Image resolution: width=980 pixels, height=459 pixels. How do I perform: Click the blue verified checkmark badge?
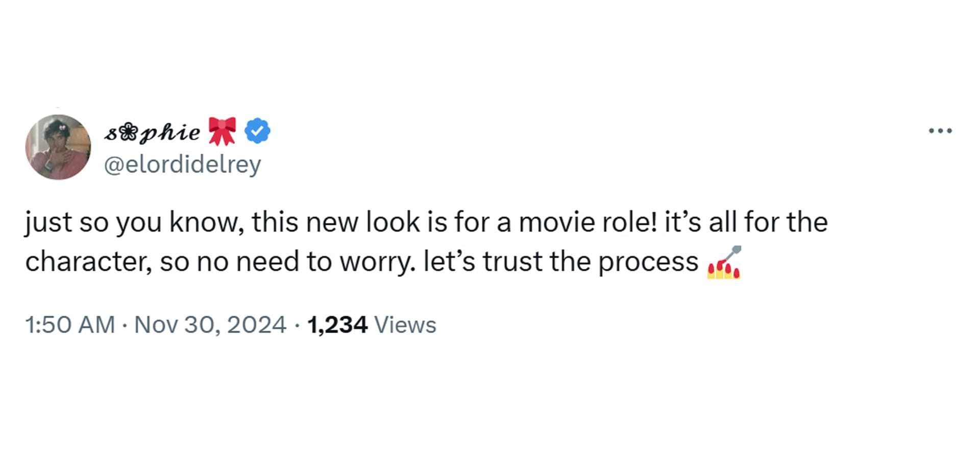pos(258,131)
